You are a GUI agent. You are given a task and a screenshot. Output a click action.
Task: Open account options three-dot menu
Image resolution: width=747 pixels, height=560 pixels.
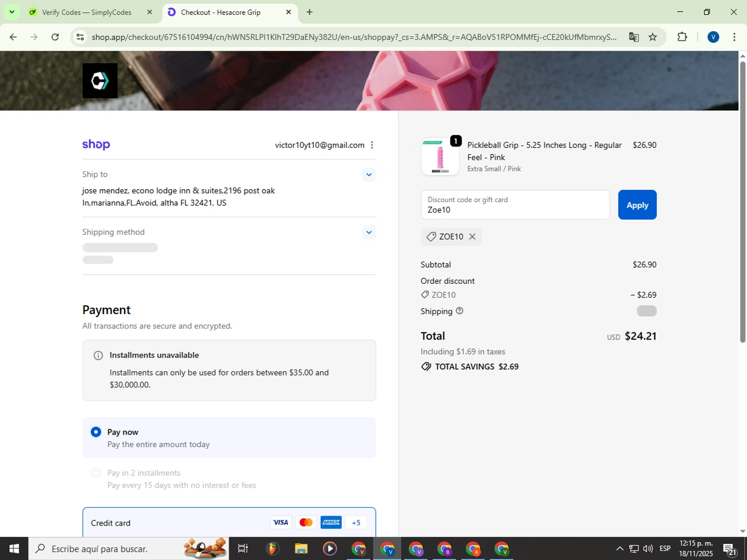click(372, 145)
